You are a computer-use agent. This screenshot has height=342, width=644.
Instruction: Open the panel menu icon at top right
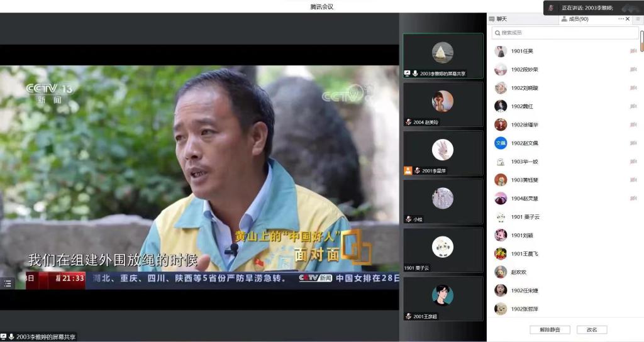(x=638, y=19)
